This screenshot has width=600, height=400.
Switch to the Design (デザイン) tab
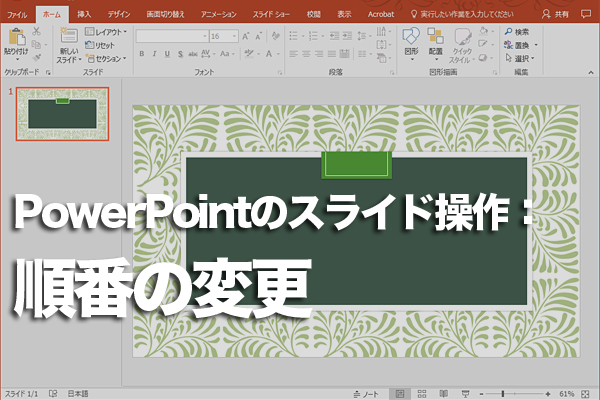119,15
